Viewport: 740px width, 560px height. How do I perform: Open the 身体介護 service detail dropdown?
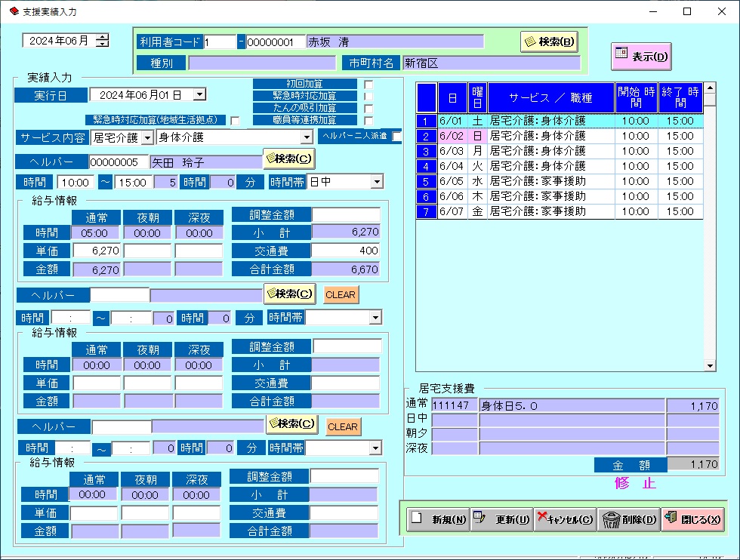[307, 137]
